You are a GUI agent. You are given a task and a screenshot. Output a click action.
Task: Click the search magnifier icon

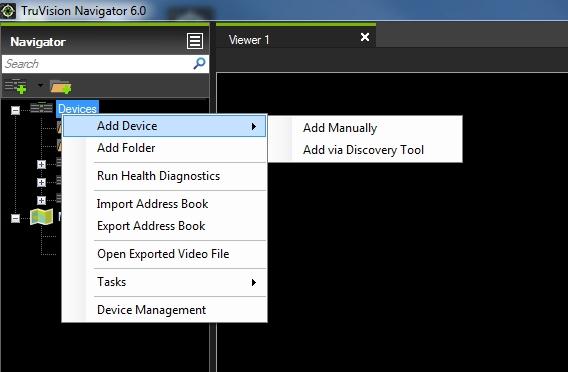pos(199,64)
